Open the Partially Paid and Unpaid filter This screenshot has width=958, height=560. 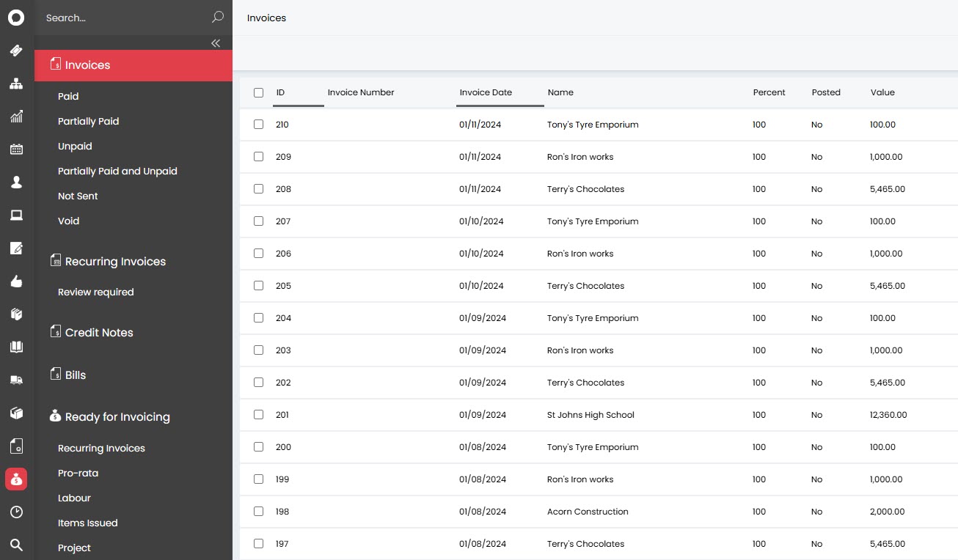click(x=117, y=171)
